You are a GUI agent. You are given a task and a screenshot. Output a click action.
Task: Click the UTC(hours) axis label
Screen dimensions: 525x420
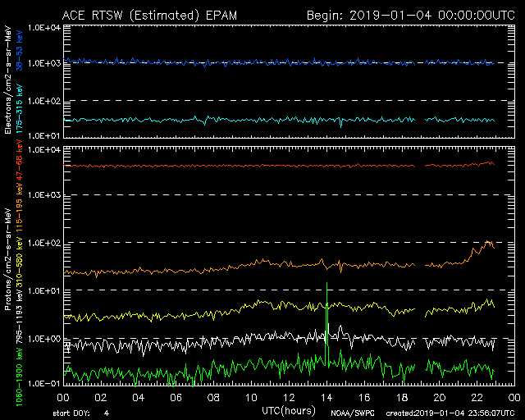click(289, 408)
